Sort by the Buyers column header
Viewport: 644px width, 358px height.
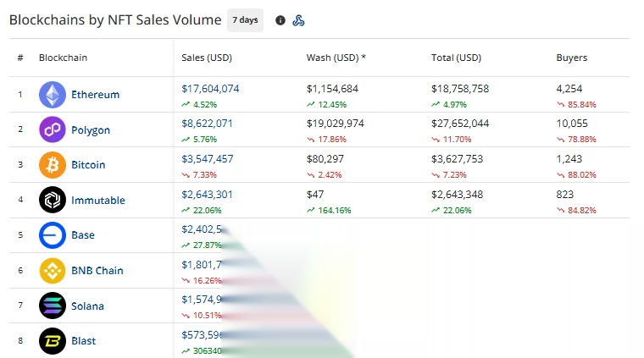click(x=572, y=58)
